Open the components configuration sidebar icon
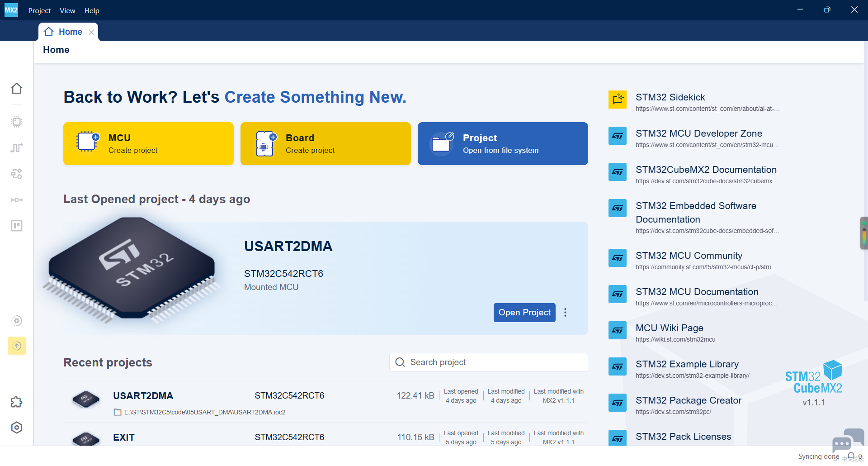 pyautogui.click(x=17, y=174)
